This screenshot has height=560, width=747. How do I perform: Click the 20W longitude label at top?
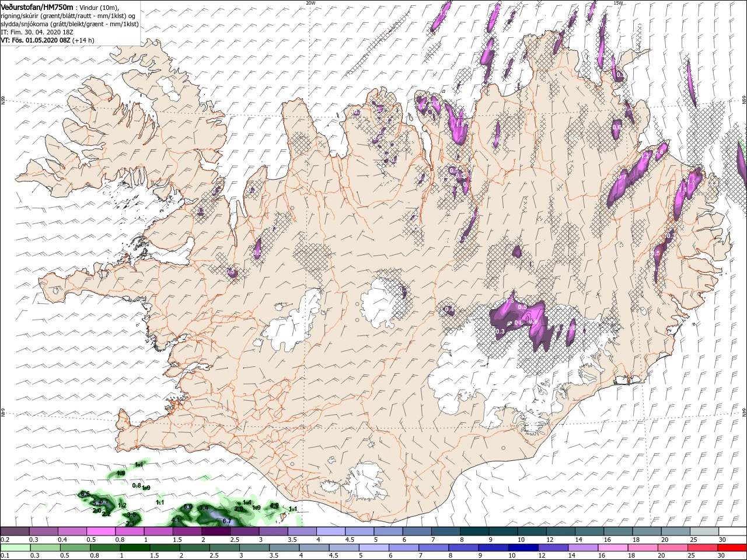click(x=310, y=3)
